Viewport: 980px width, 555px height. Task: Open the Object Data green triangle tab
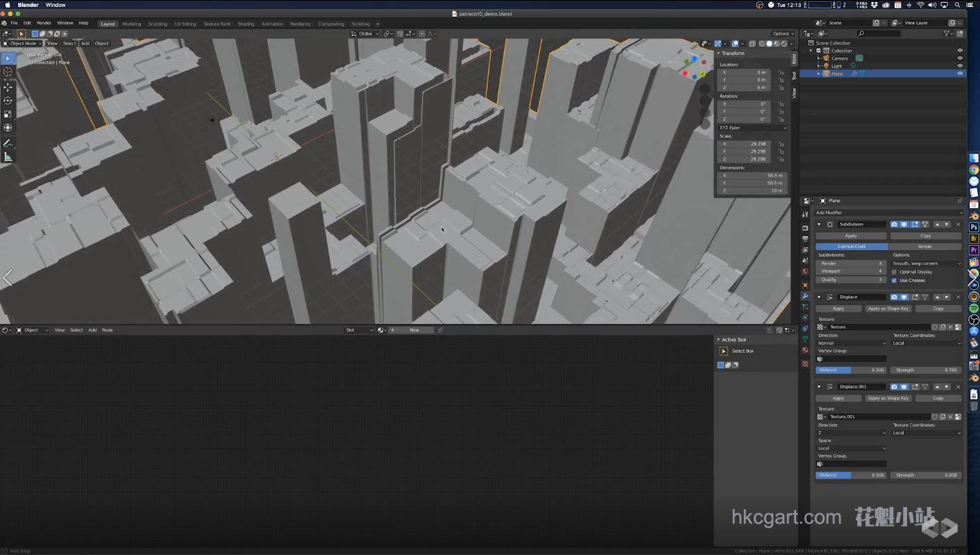coord(805,339)
